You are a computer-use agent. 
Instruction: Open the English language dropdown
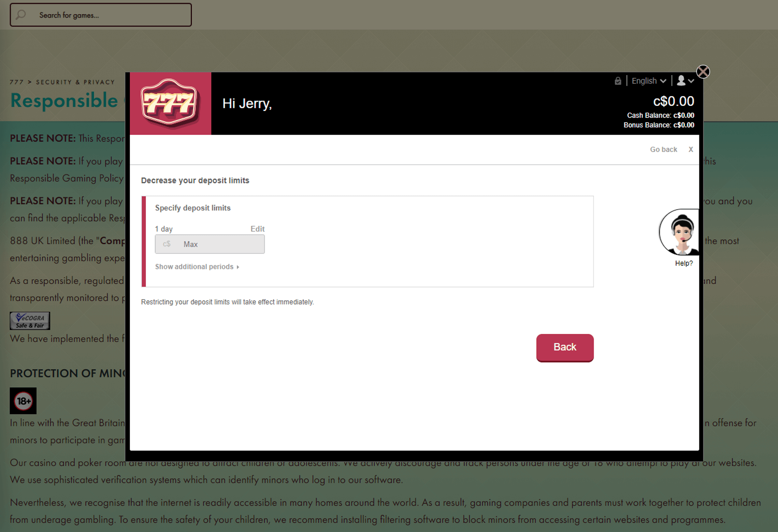(x=649, y=81)
